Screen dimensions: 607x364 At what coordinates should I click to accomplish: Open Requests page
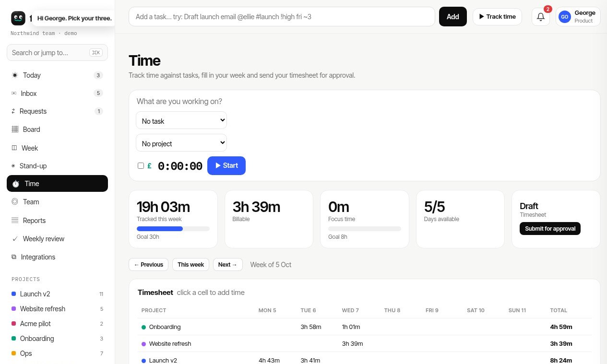click(x=57, y=111)
